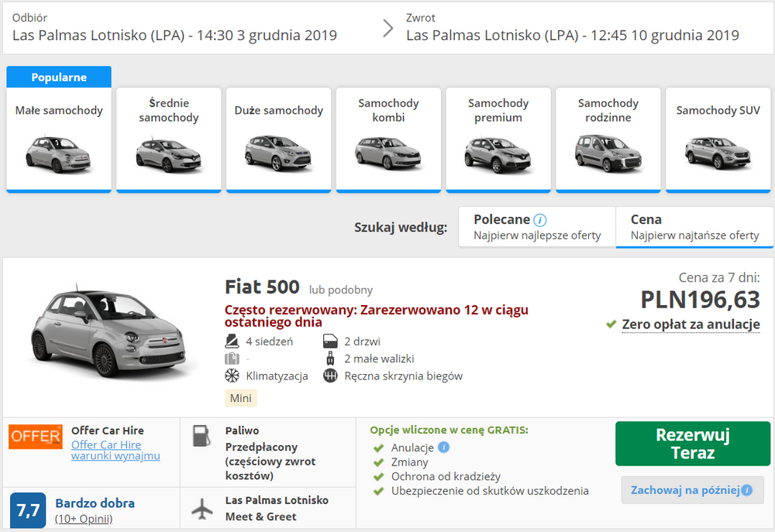Open the 10+ Opinii reviews link
The width and height of the screenshot is (775, 532).
pyautogui.click(x=84, y=519)
